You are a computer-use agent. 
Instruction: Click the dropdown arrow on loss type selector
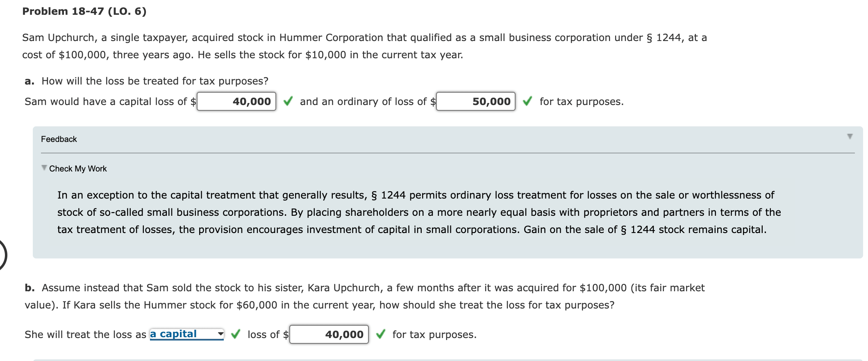(x=220, y=334)
